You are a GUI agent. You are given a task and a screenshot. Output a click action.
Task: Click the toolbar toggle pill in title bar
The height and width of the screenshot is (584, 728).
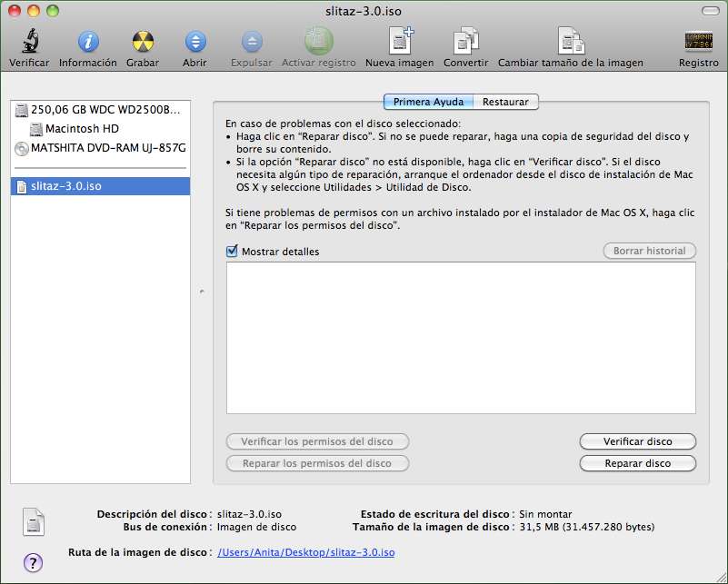(711, 11)
